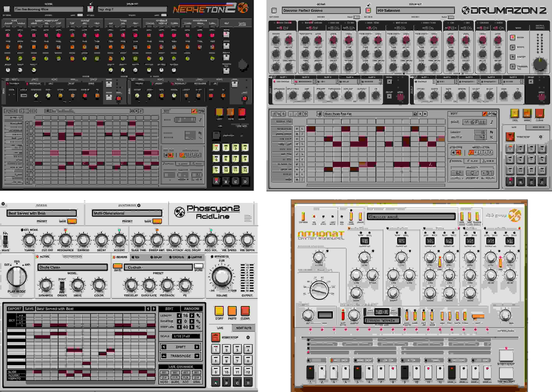Click Drumazon's settings gear beside START/STOP

(x=541, y=137)
